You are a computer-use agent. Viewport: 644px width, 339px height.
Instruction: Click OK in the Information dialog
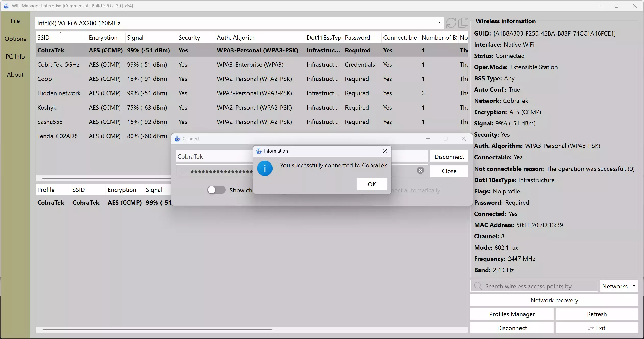tap(372, 184)
